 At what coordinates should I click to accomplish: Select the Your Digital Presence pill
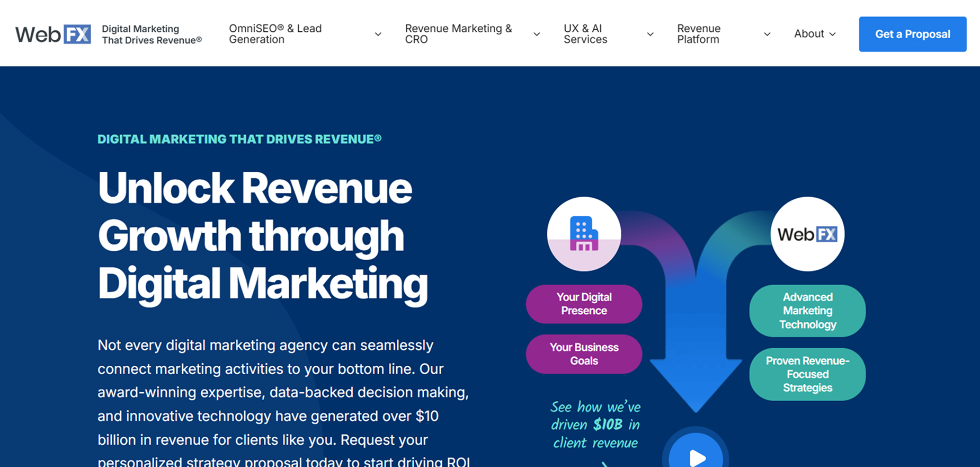click(x=584, y=304)
